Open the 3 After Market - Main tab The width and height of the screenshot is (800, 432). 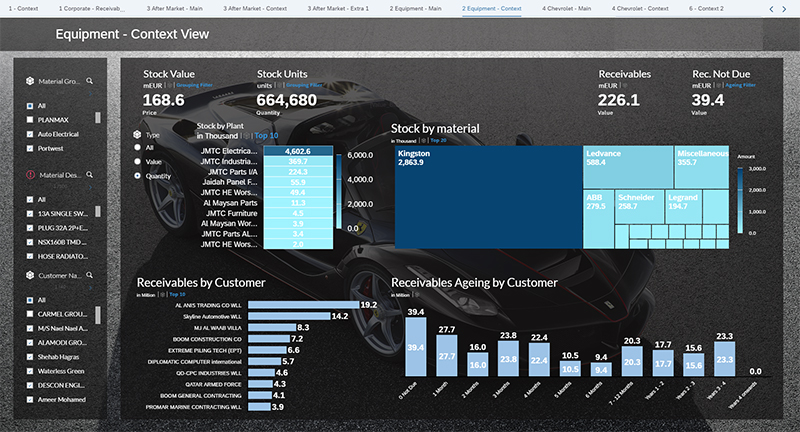(174, 9)
